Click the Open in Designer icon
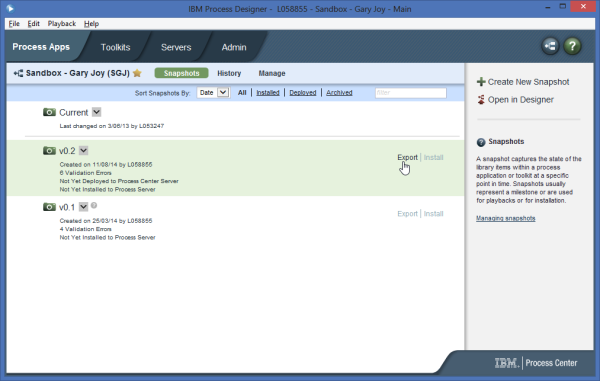The image size is (600, 381). [x=481, y=100]
